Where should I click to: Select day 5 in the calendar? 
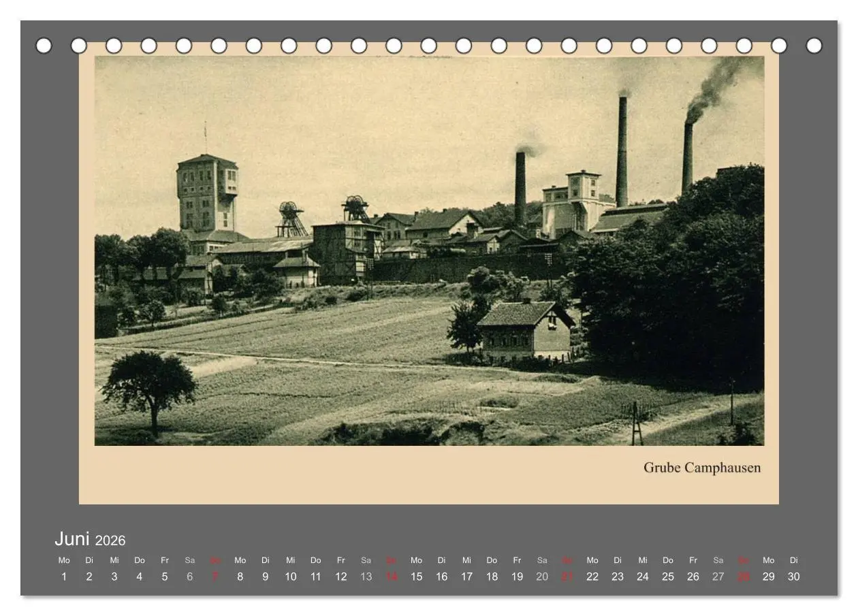tap(165, 577)
